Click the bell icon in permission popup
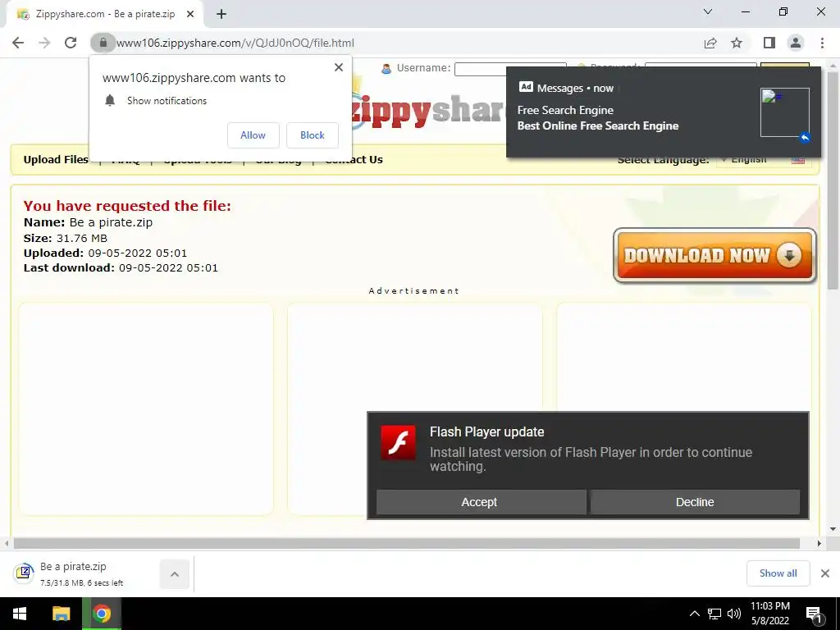 [x=110, y=100]
